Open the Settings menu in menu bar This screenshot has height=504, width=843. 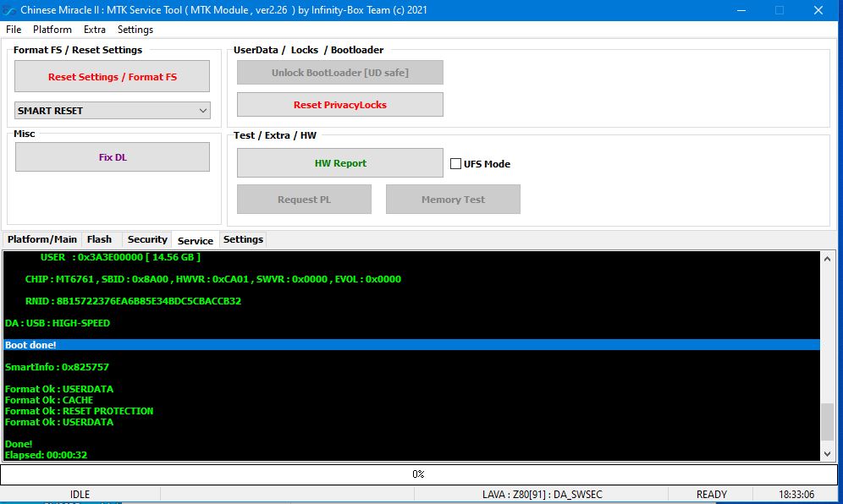[x=135, y=30]
